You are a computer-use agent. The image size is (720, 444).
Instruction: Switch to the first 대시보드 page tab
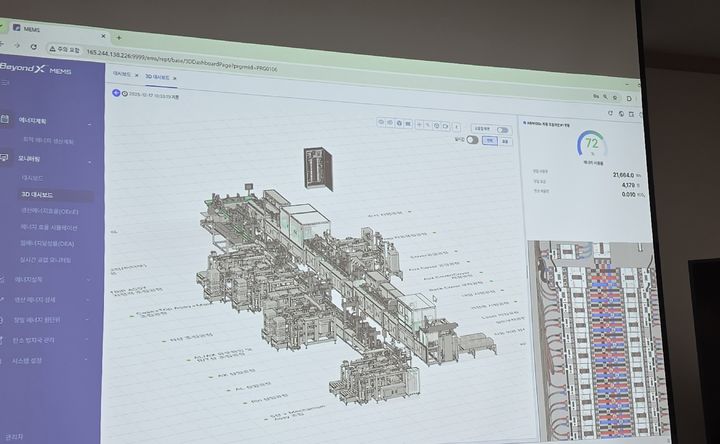click(121, 75)
